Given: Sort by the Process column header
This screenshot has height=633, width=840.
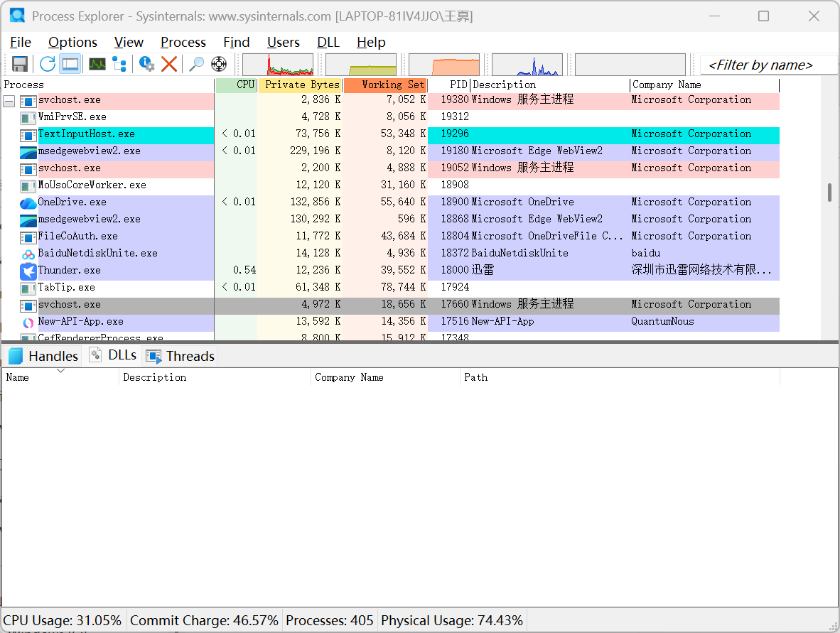Looking at the screenshot, I should pos(108,85).
